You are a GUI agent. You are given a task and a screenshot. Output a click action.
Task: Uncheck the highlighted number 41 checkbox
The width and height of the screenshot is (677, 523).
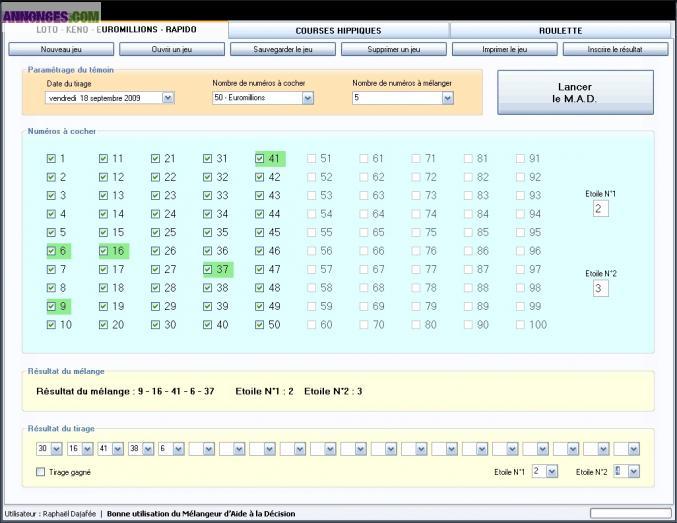[259, 158]
